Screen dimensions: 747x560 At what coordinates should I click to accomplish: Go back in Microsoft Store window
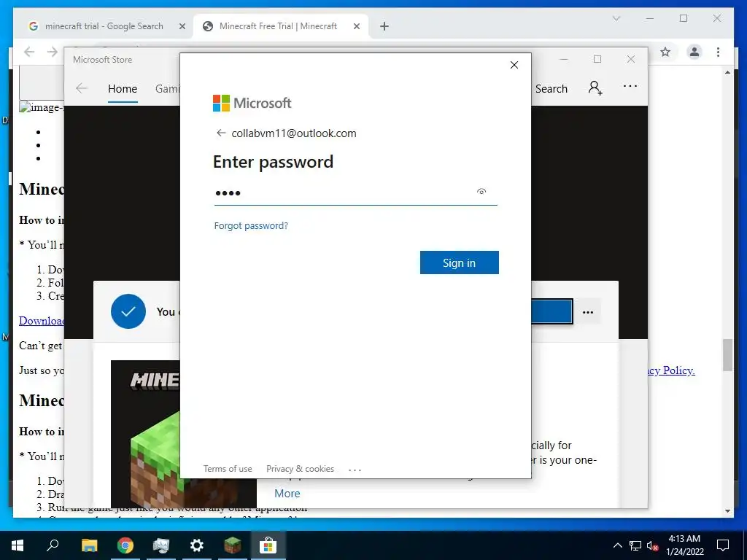pyautogui.click(x=82, y=88)
